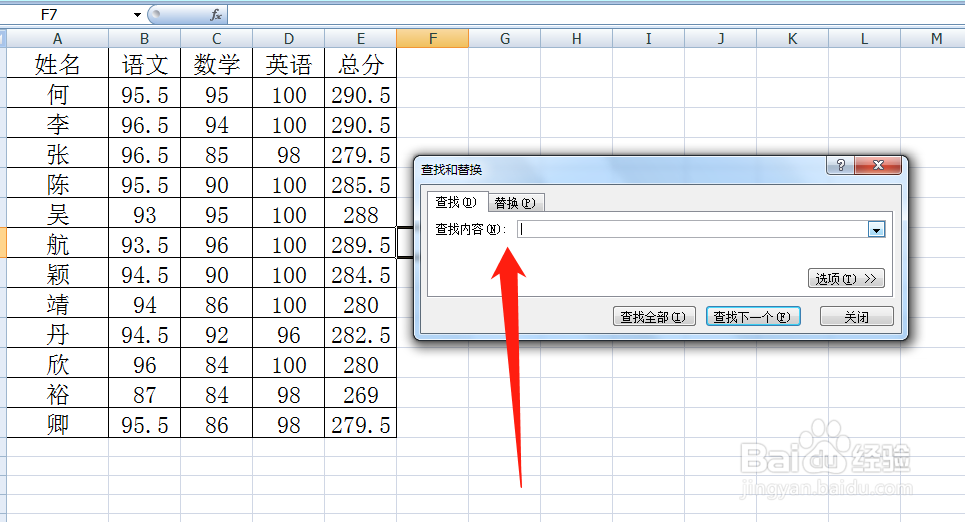The height and width of the screenshot is (522, 965).
Task: Close the 查找和替换 dialog with X
Action: pos(878,165)
